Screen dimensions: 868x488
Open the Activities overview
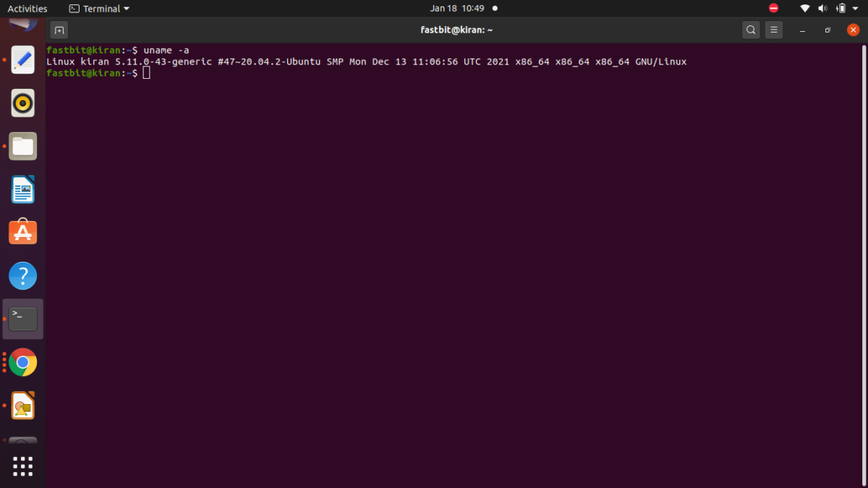click(x=27, y=9)
